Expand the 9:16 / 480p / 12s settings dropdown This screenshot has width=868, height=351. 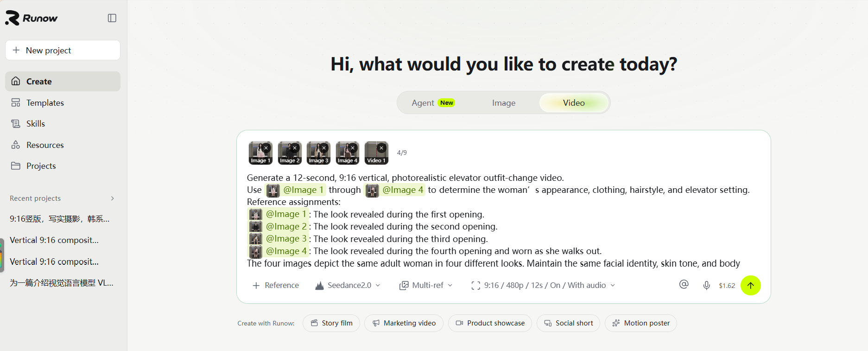pos(543,285)
